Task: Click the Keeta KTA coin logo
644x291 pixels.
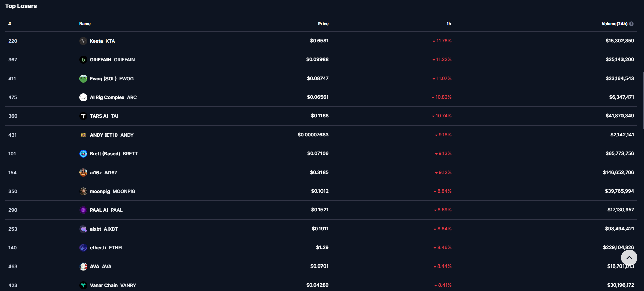Action: point(83,41)
